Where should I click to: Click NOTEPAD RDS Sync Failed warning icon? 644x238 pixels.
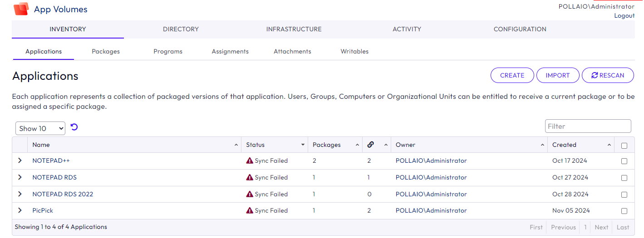250,177
